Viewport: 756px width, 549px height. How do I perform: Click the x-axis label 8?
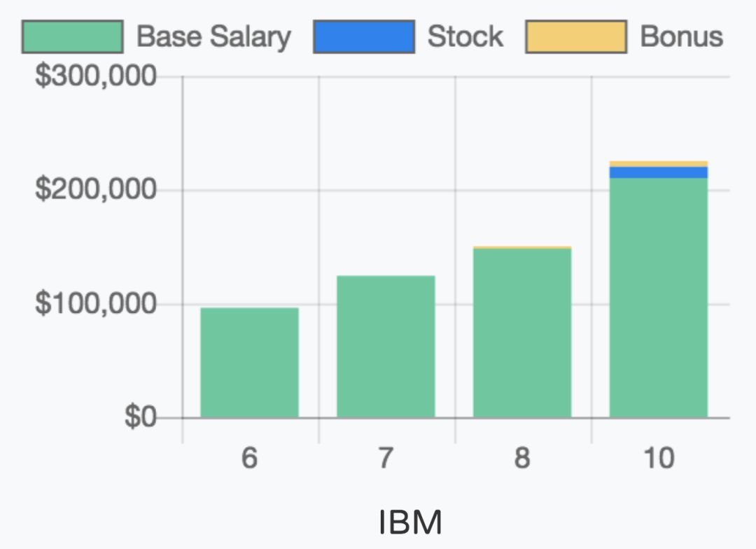pos(522,459)
